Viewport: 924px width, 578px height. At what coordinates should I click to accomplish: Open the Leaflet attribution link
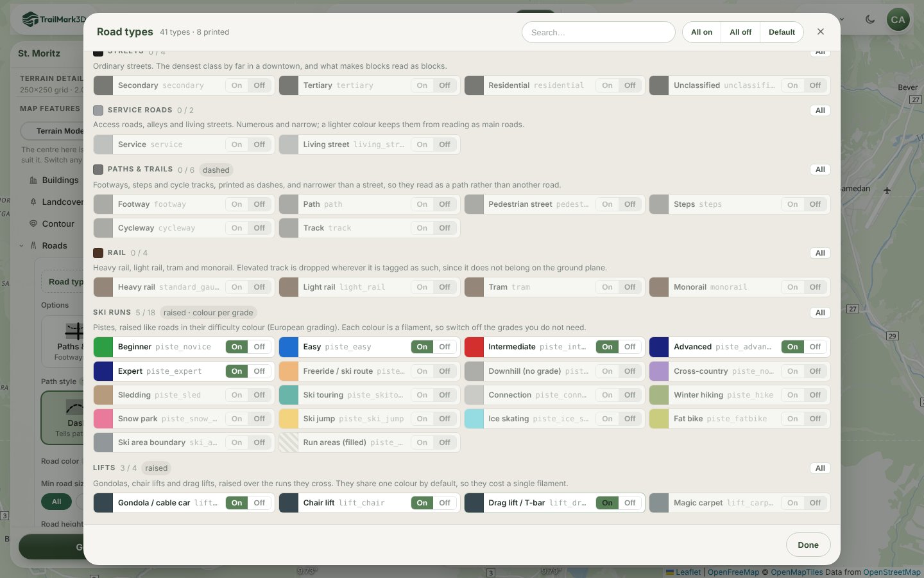pos(683,572)
